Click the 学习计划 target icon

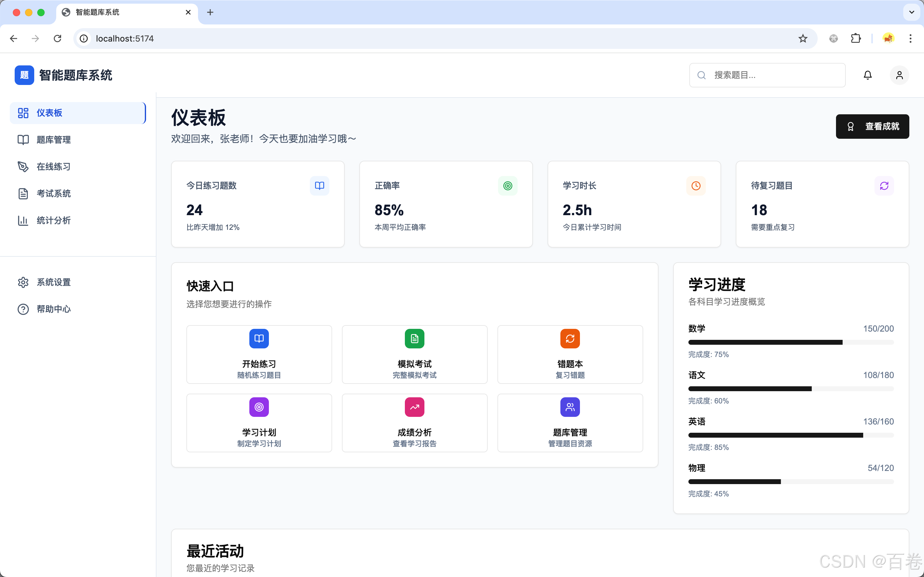click(x=259, y=407)
